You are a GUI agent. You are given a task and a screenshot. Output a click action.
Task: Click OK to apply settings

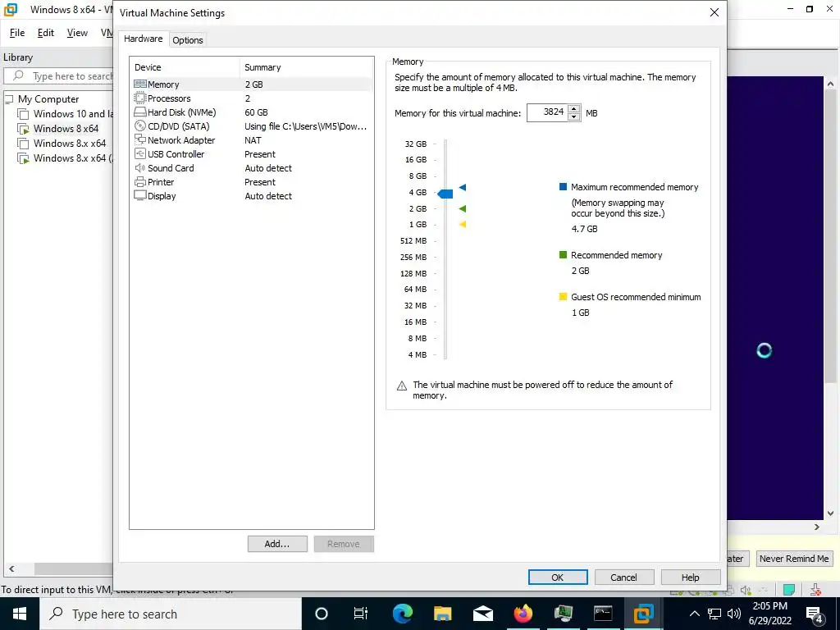pos(558,577)
